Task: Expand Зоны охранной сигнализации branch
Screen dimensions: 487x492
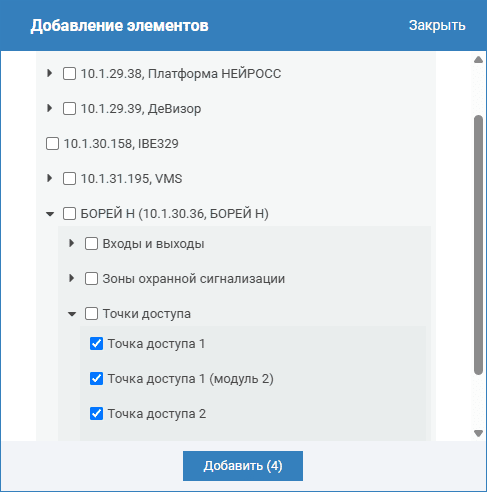Action: click(71, 278)
